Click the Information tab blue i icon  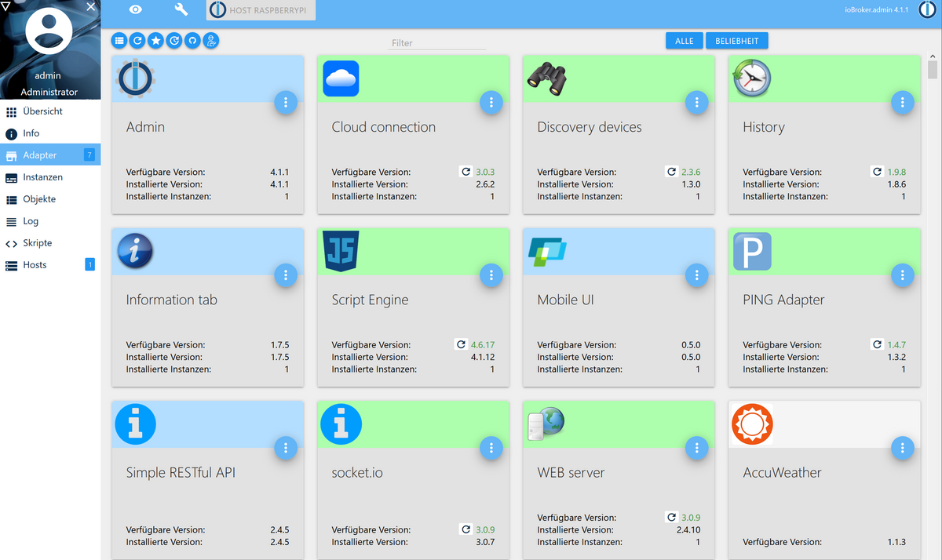click(x=135, y=251)
